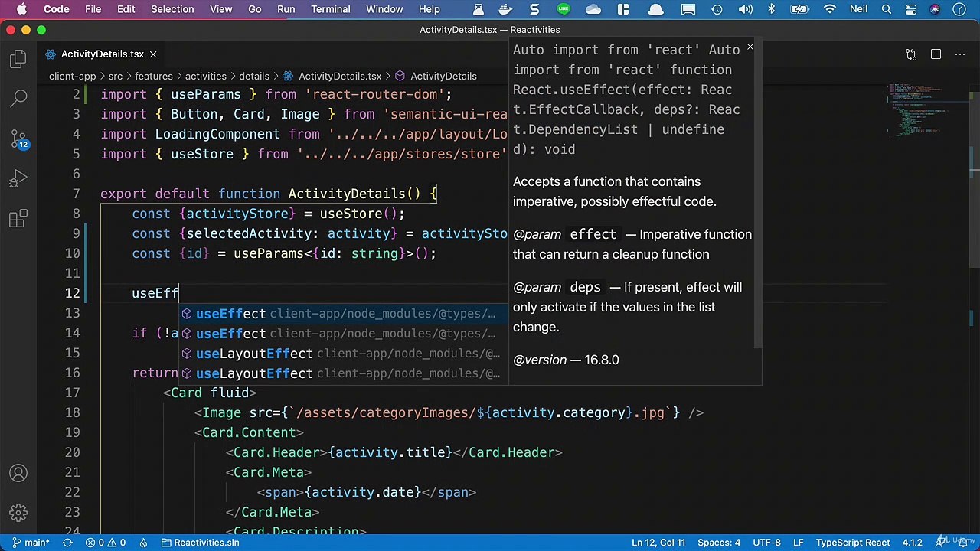Image resolution: width=980 pixels, height=551 pixels.
Task: Open the Run and Debug view
Action: click(x=18, y=180)
